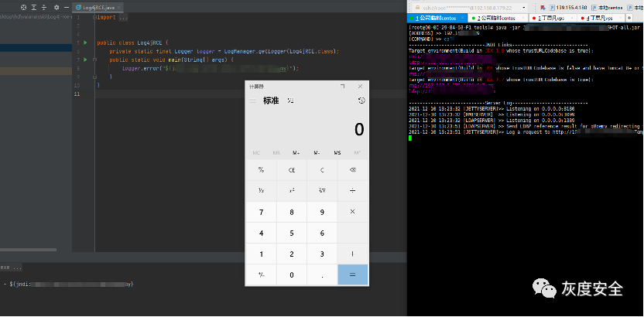Click digit 6 in Calculator
The image size is (644, 317).
[322, 233]
